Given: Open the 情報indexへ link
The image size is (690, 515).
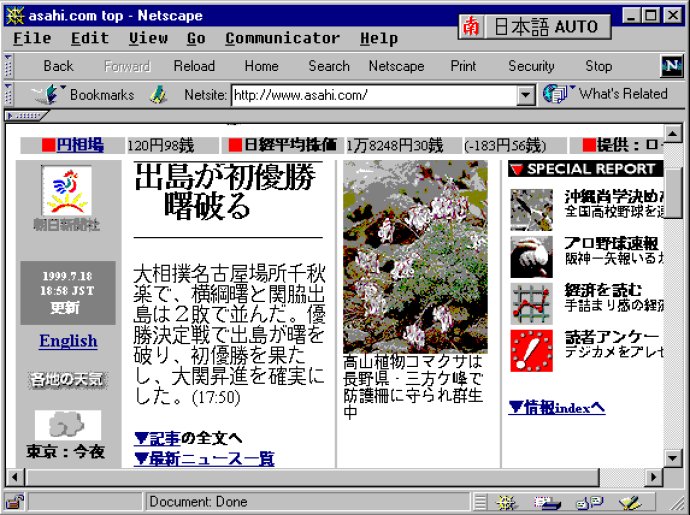Looking at the screenshot, I should [557, 407].
